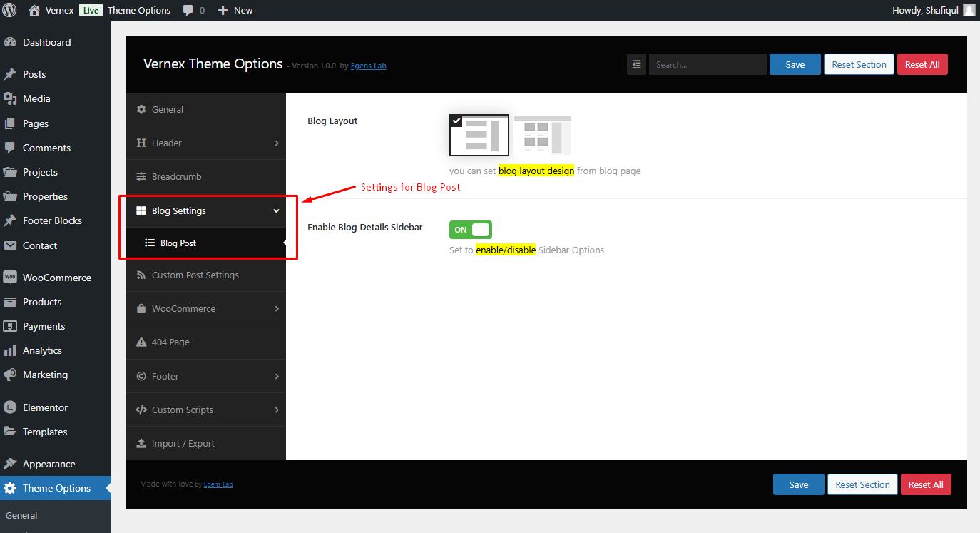Viewport: 980px width, 533px height.
Task: Open the Egens Lab link in footer
Action: [218, 484]
